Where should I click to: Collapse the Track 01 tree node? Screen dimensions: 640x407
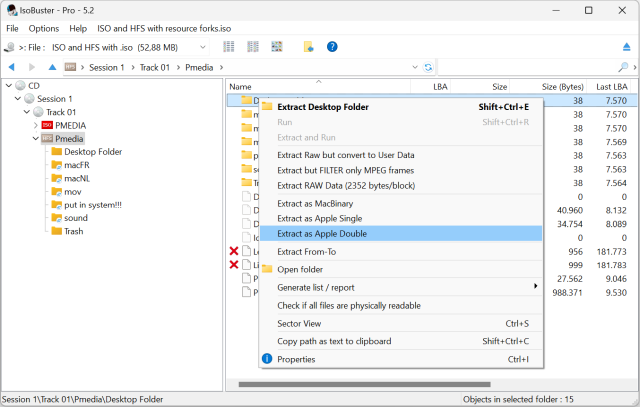click(27, 112)
